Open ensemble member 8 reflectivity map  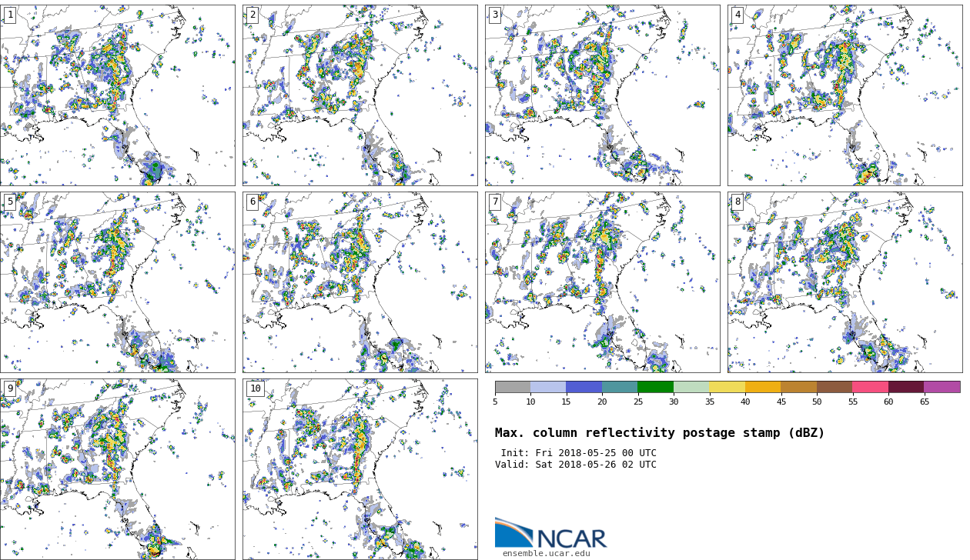tap(845, 282)
